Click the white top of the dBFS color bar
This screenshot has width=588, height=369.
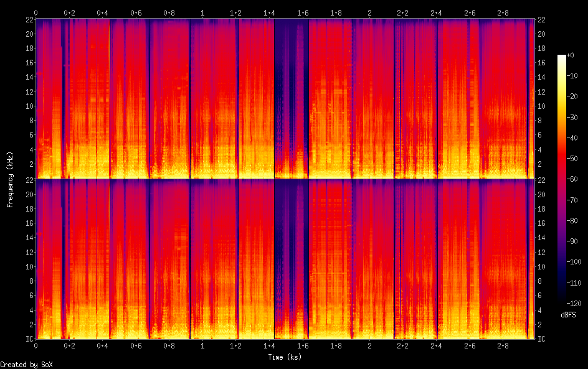562,57
